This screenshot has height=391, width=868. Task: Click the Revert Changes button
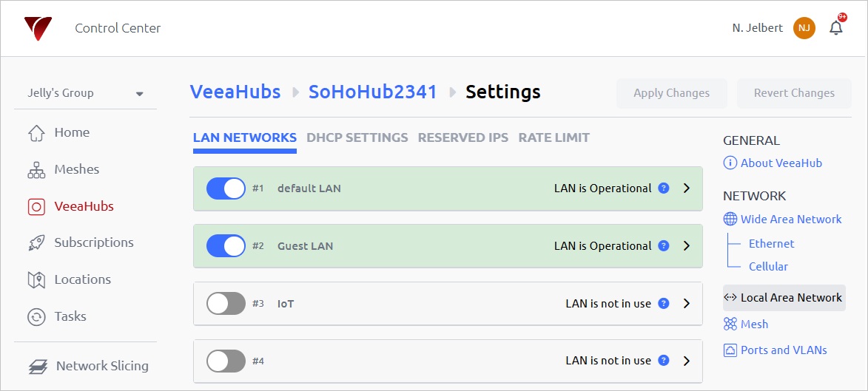[x=795, y=93]
